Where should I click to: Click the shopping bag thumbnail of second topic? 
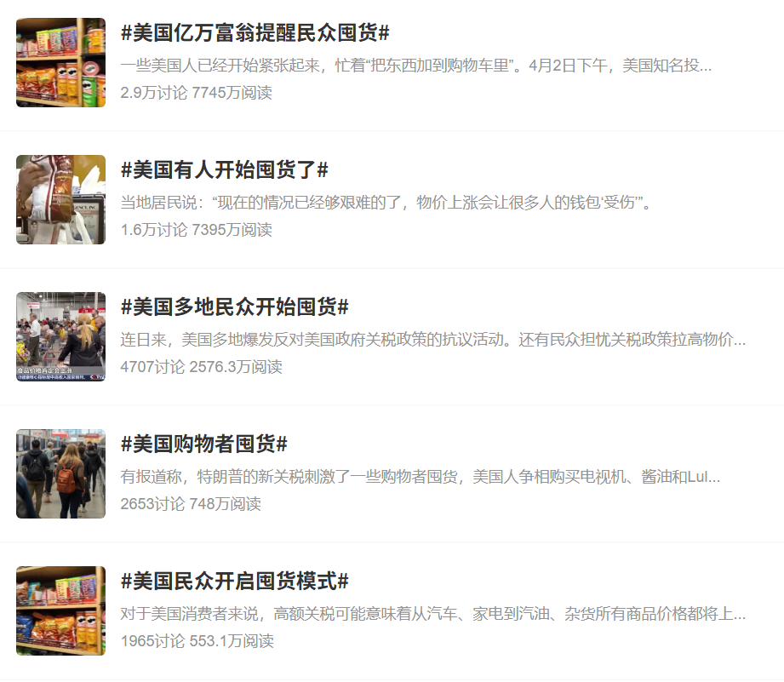click(61, 199)
